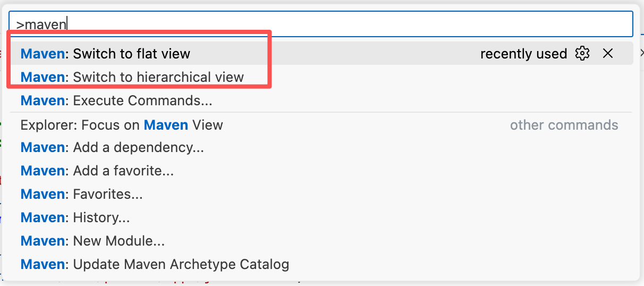Viewport: 644px width, 286px height.
Task: Open Maven: Favorites... list
Action: (x=81, y=194)
